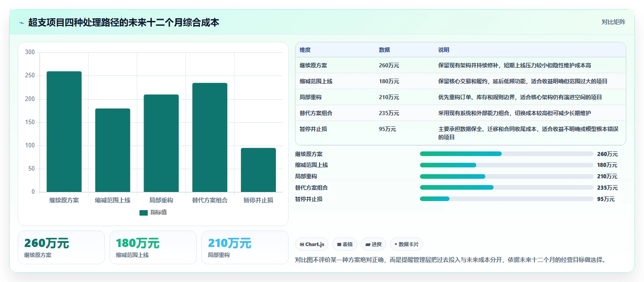Select the 数据卡片 chip
Viewport: 644px width, 282px height.
point(406,244)
